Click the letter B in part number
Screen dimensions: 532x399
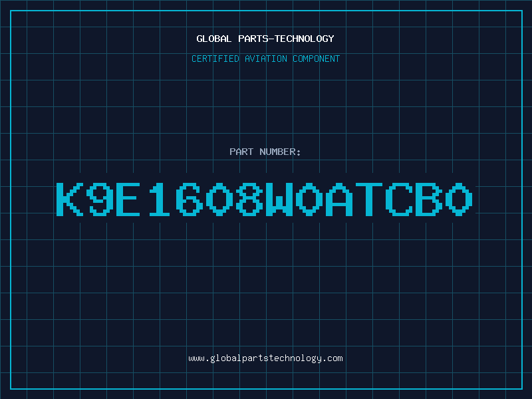[x=429, y=199]
